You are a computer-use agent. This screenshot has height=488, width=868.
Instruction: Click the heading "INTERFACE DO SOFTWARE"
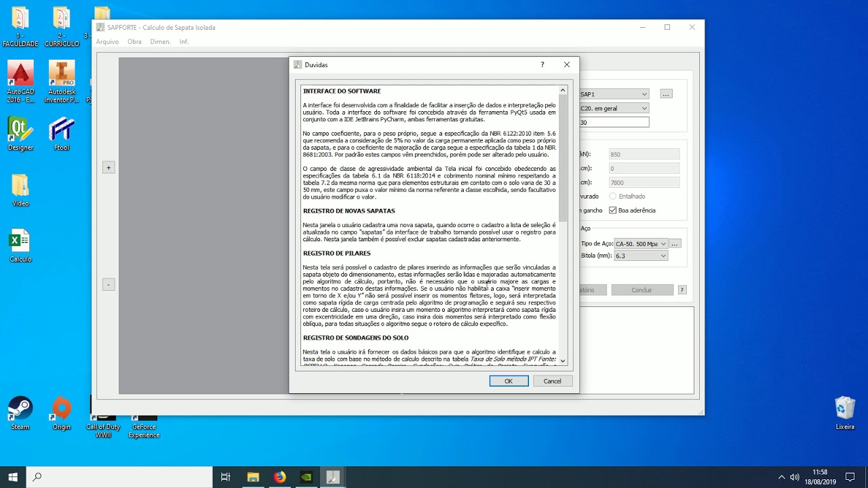pyautogui.click(x=342, y=91)
